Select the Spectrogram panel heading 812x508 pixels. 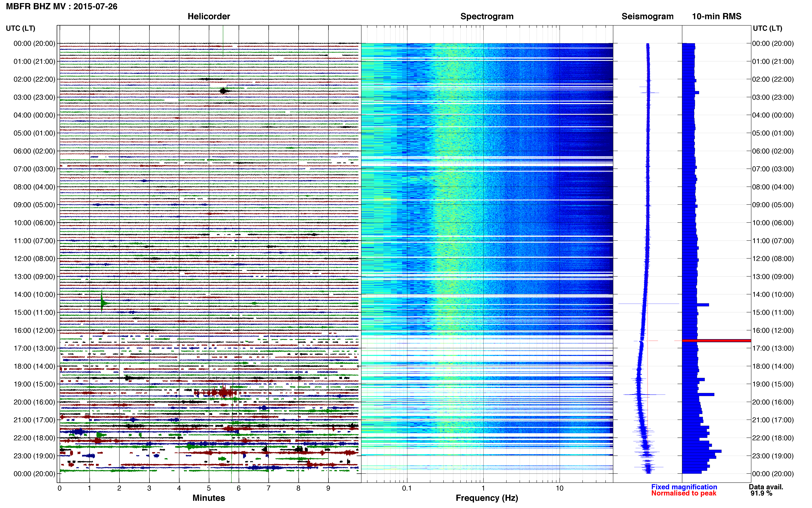point(487,16)
